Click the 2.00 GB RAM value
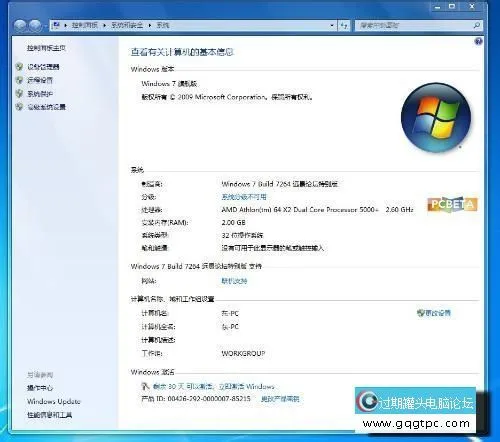The width and height of the screenshot is (500, 442). point(233,222)
